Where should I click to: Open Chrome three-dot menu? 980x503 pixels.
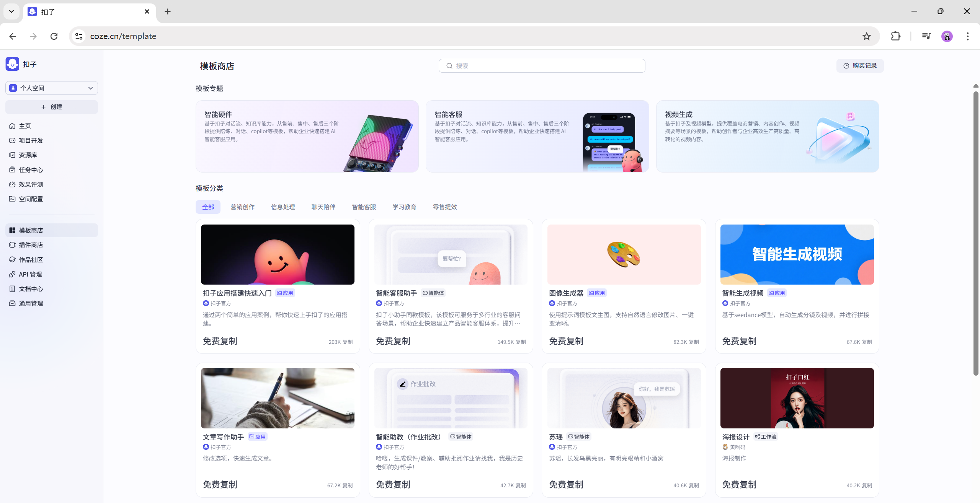click(967, 36)
